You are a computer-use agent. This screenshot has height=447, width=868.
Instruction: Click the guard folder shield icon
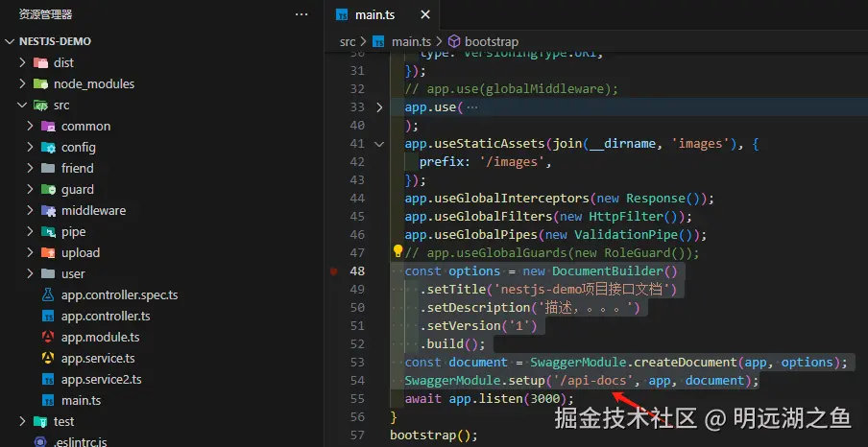coord(48,189)
